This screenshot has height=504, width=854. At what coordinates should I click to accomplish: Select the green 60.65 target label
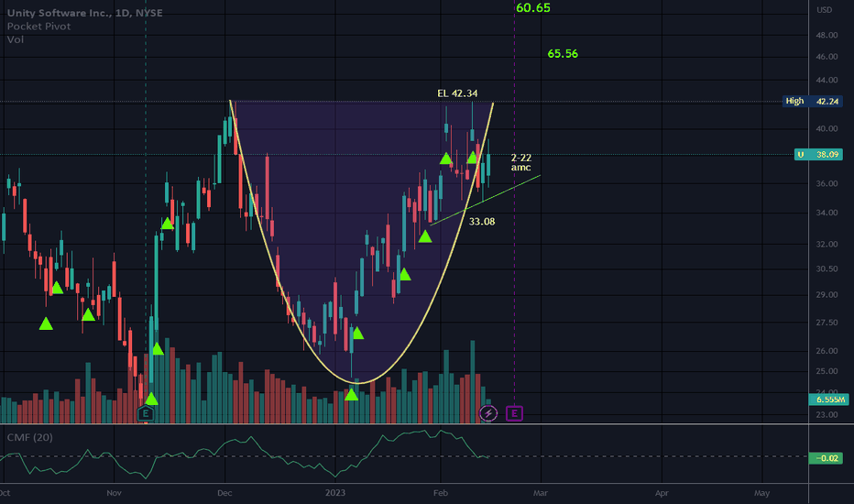533,7
